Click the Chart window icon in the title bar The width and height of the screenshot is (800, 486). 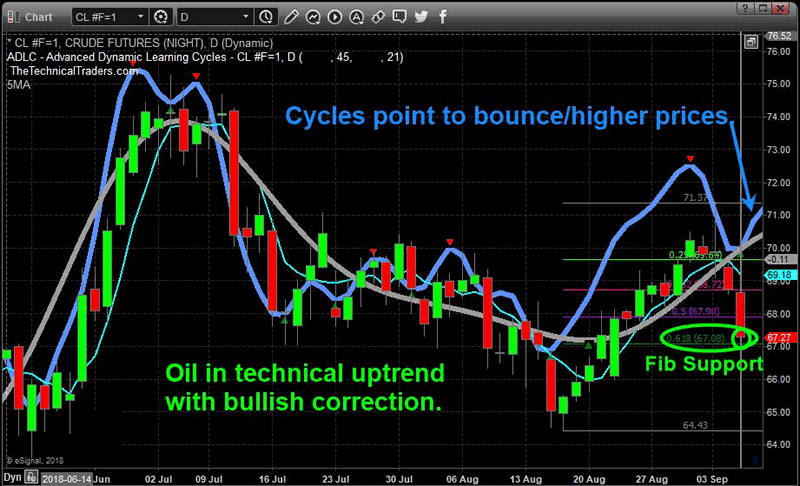click(13, 17)
